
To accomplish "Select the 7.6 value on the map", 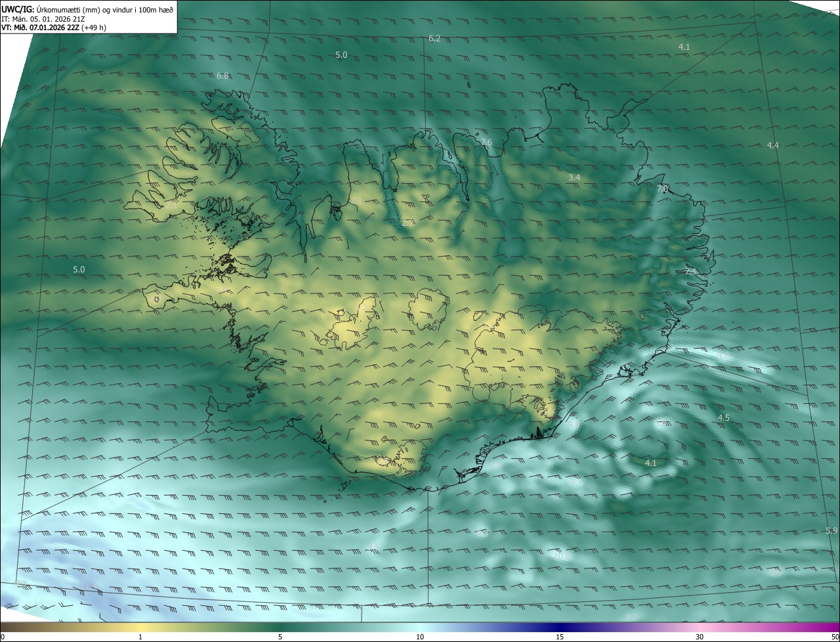I will pyautogui.click(x=486, y=142).
